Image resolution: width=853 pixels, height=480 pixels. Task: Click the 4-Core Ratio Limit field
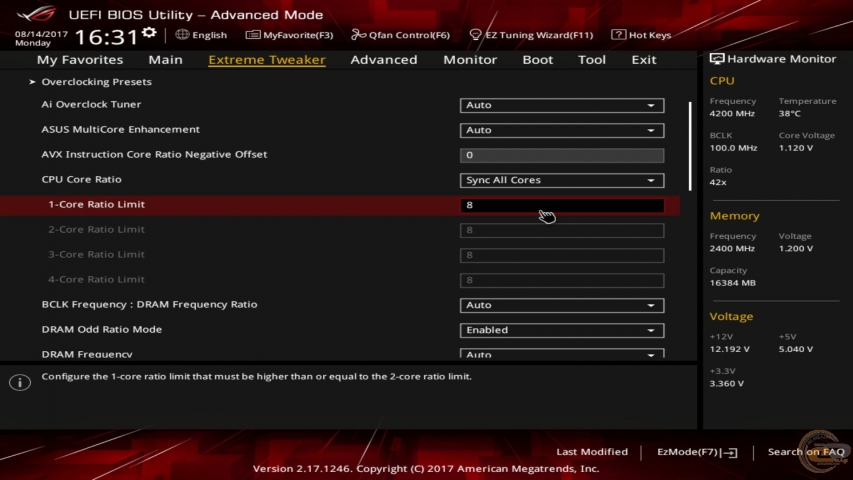561,280
